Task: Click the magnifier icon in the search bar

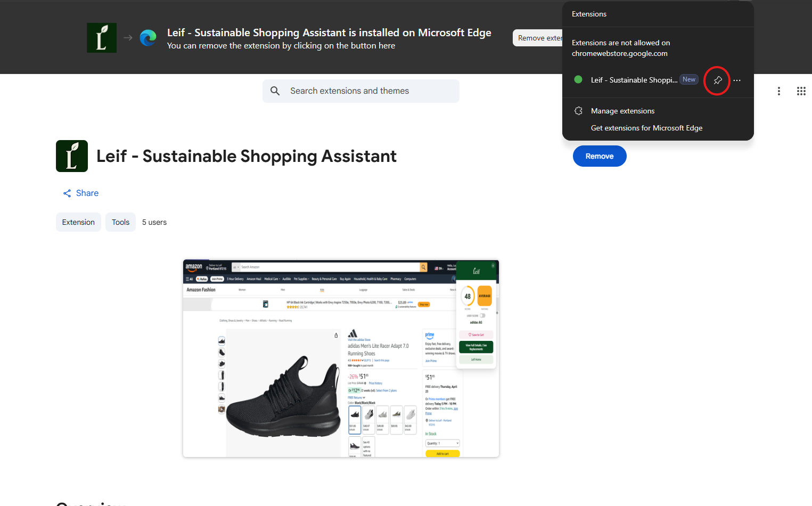Action: click(275, 91)
